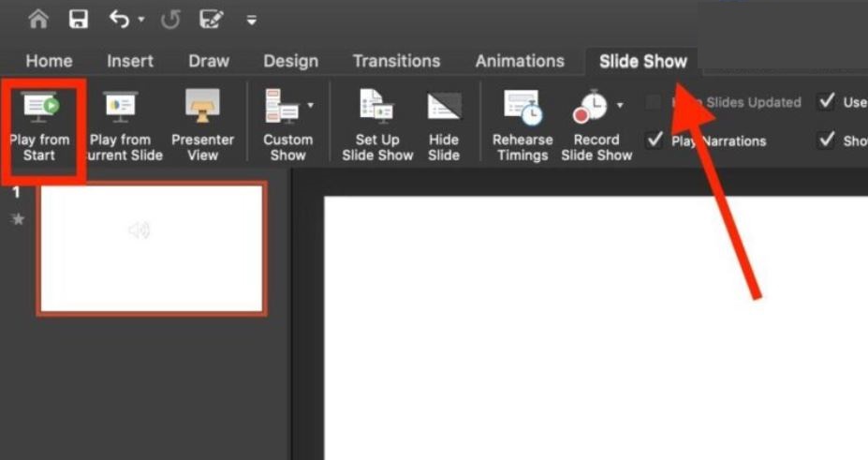868x460 pixels.
Task: Toggle the Use Timings checkbox
Action: pyautogui.click(x=826, y=102)
